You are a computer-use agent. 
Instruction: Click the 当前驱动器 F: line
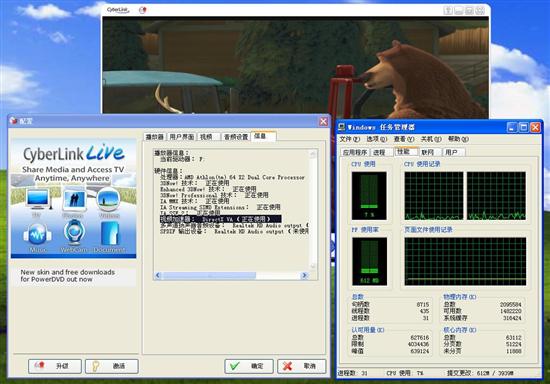(x=182, y=159)
